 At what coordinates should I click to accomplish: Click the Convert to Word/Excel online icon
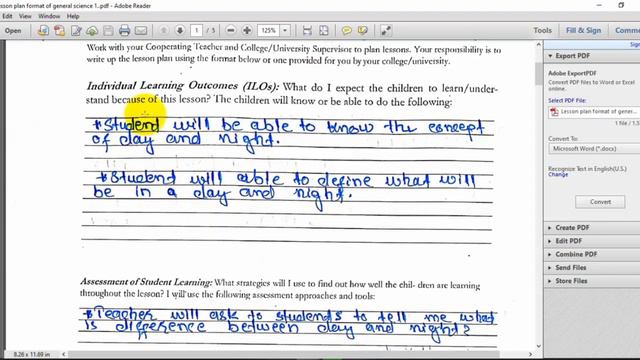click(43, 31)
